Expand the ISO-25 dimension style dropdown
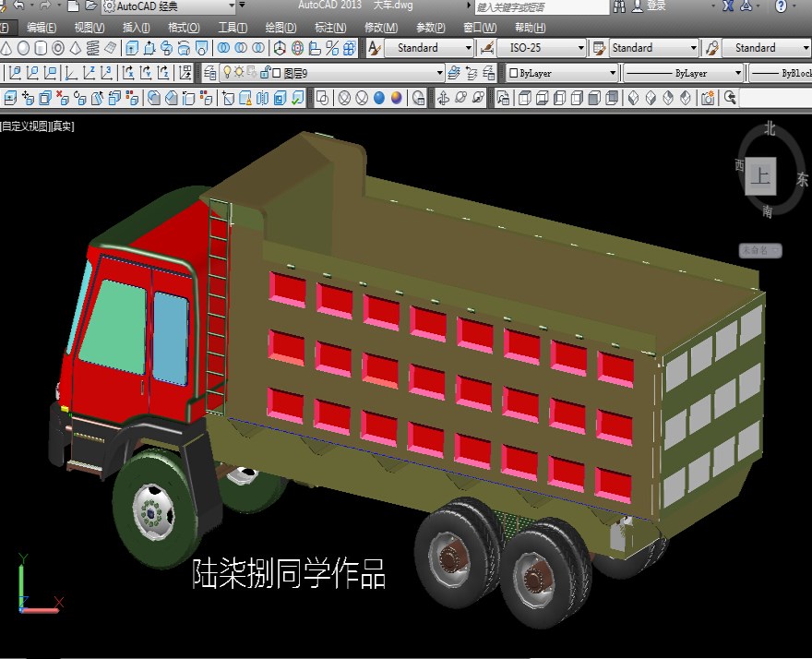 point(579,48)
